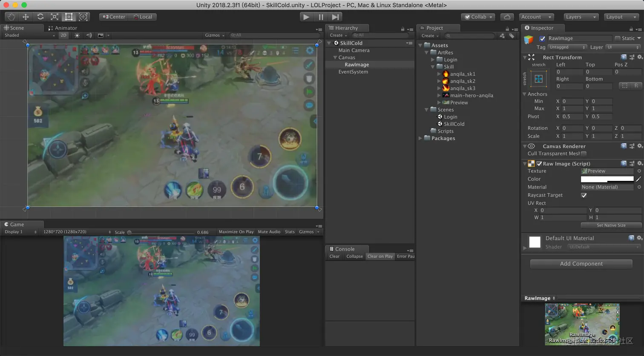Open Rect Transform gear settings
The width and height of the screenshot is (644, 356).
[x=640, y=57]
